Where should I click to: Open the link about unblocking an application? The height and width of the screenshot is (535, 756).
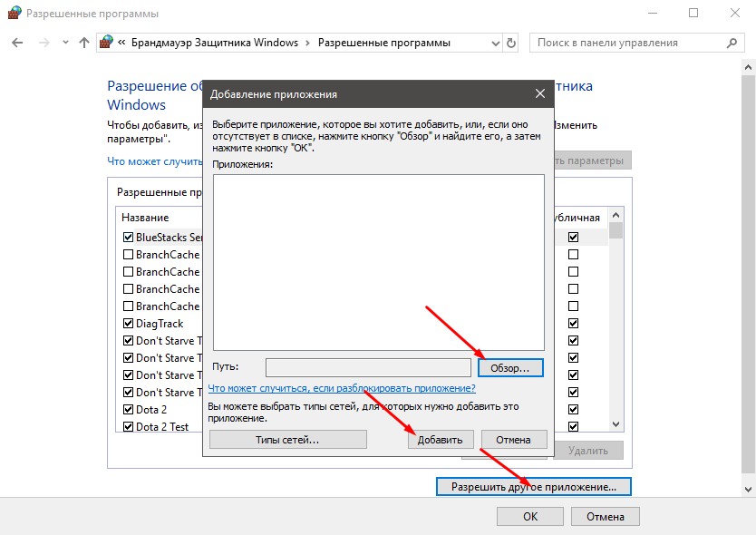pos(342,388)
